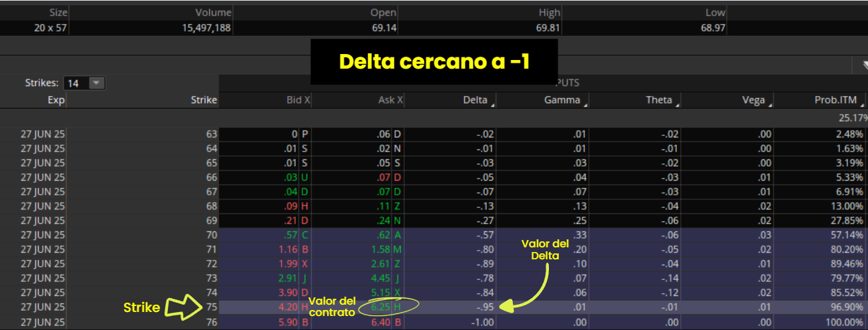Click the 2.61 ask on strike 72
868x330 pixels.
pos(381,263)
